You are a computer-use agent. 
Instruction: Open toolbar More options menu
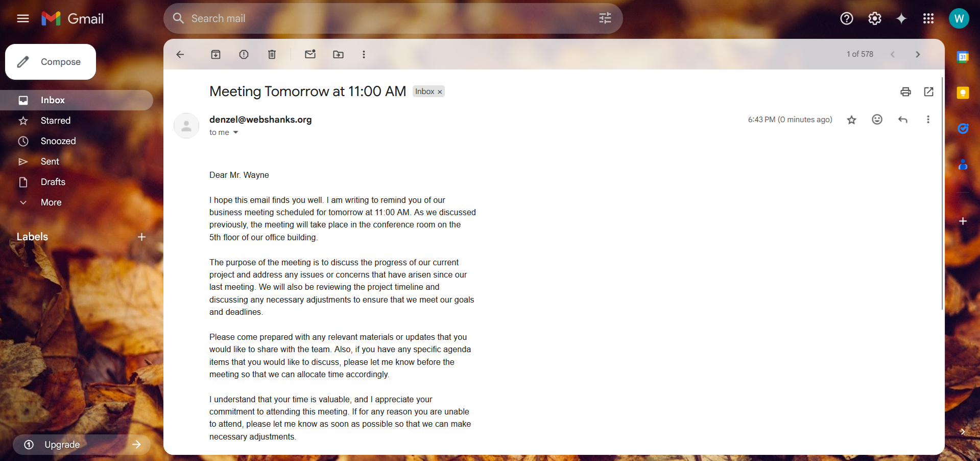point(364,54)
